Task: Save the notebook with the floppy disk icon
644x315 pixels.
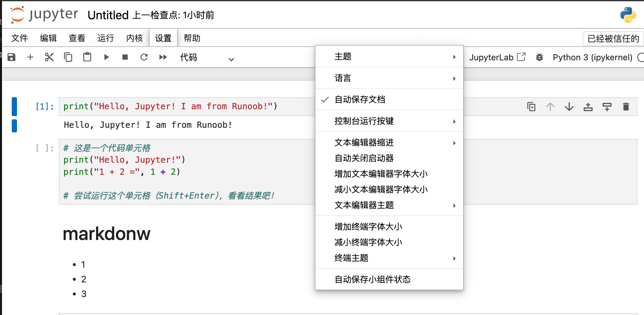Action: coord(11,57)
